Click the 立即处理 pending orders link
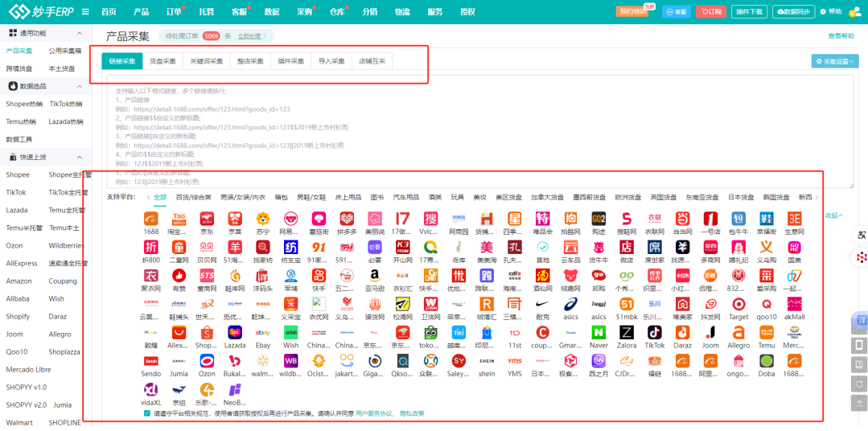 (251, 36)
